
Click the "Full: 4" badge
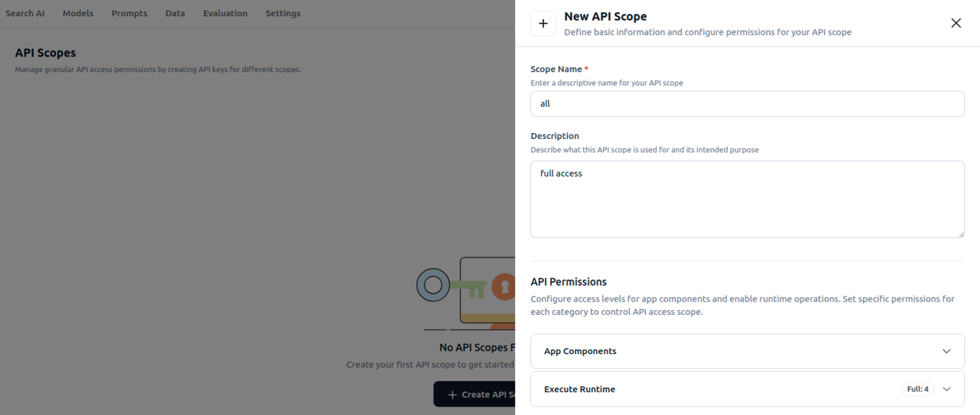click(917, 389)
